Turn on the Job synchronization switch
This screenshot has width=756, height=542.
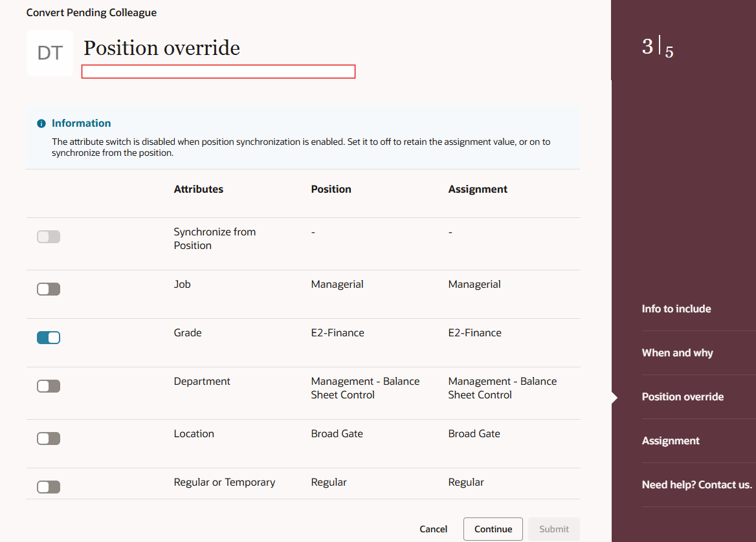point(48,289)
